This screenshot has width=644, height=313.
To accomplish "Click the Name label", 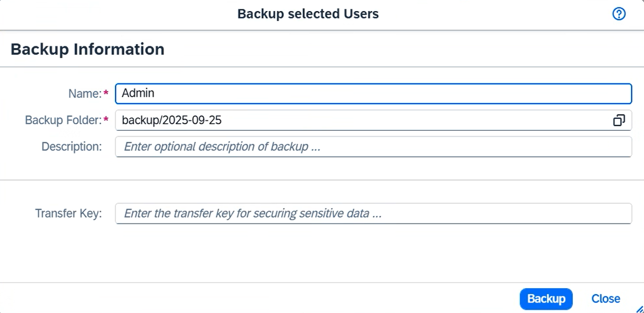I will tap(85, 94).
